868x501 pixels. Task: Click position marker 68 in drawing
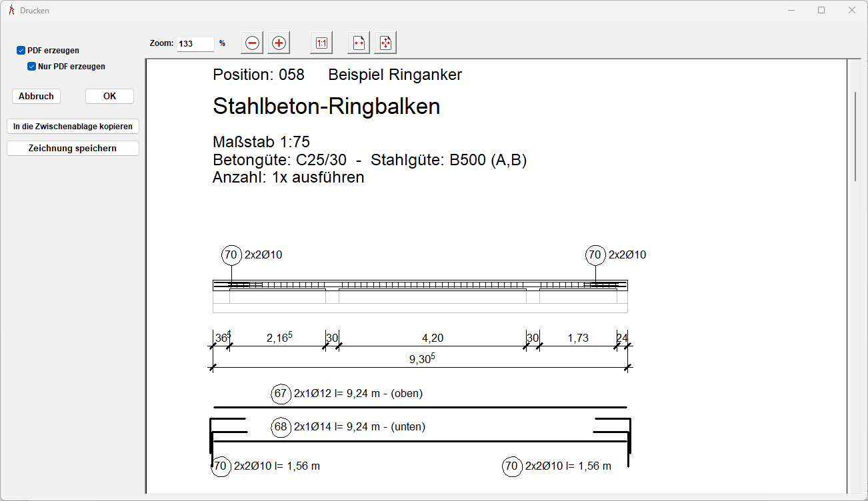coord(281,427)
